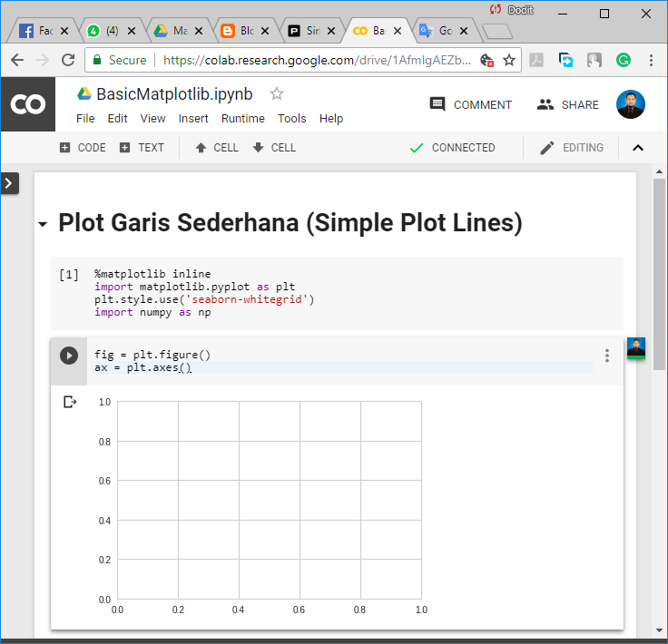The image size is (668, 644).
Task: Open the Tools menu
Action: (292, 118)
